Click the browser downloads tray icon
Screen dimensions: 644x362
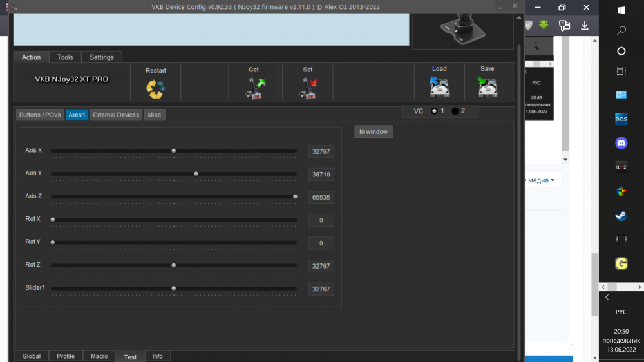pyautogui.click(x=585, y=26)
